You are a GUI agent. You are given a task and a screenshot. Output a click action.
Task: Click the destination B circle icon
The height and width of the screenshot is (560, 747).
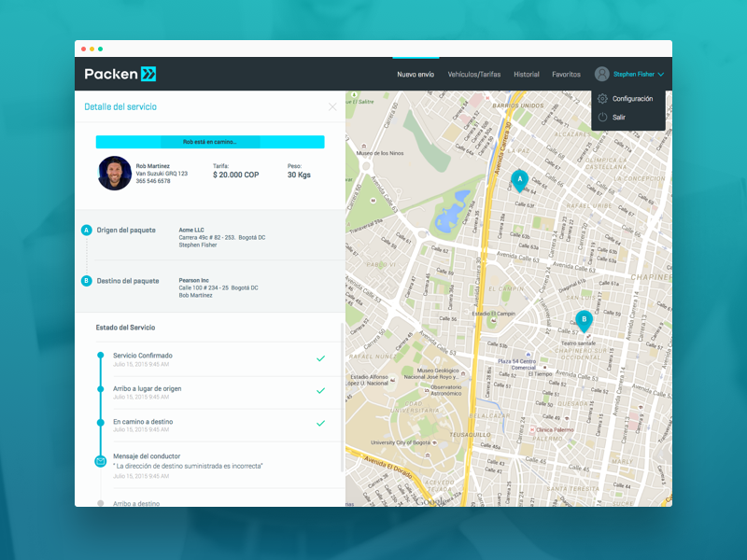(86, 281)
